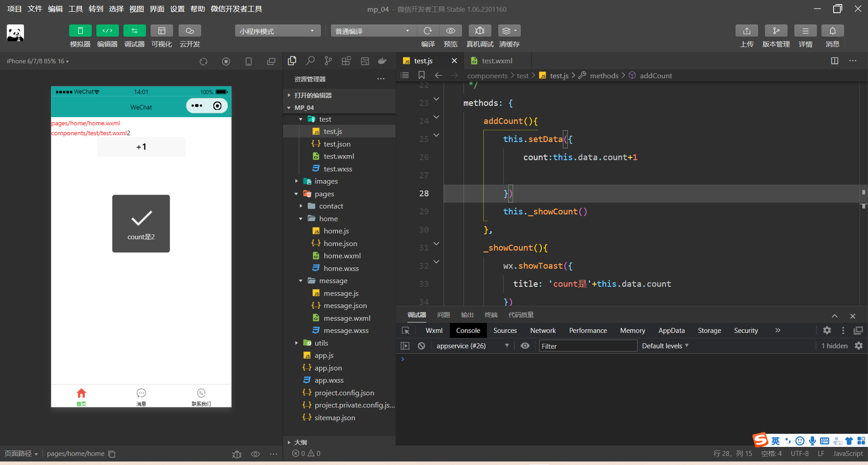
Task: Click the clear console icon
Action: tap(421, 346)
